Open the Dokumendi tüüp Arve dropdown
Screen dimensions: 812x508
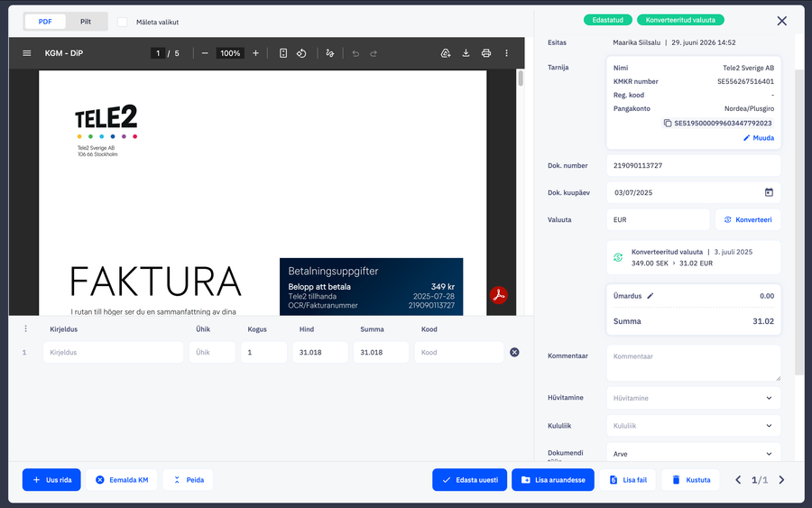coord(694,454)
